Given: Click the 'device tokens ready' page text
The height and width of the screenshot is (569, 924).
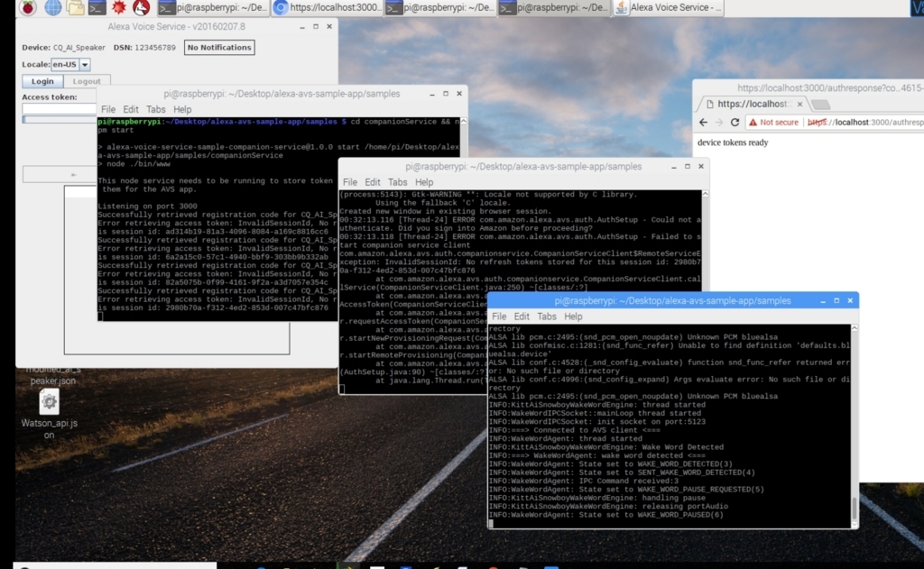Looking at the screenshot, I should pyautogui.click(x=733, y=142).
